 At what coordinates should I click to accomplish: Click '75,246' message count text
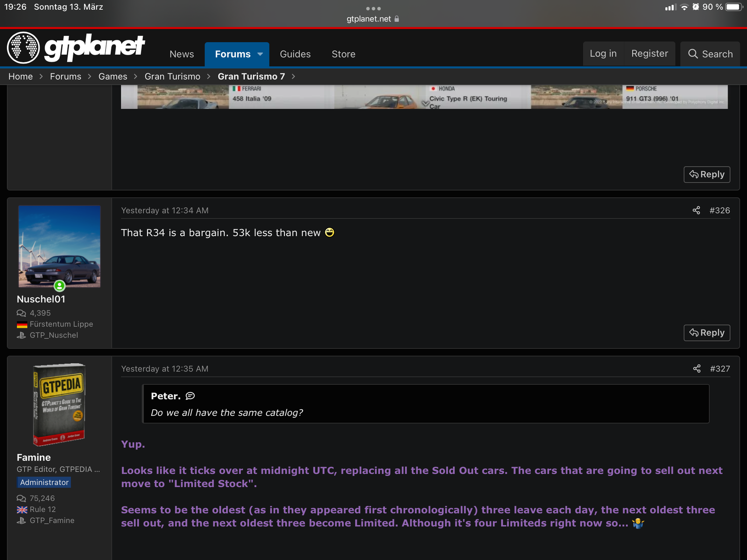[42, 498]
